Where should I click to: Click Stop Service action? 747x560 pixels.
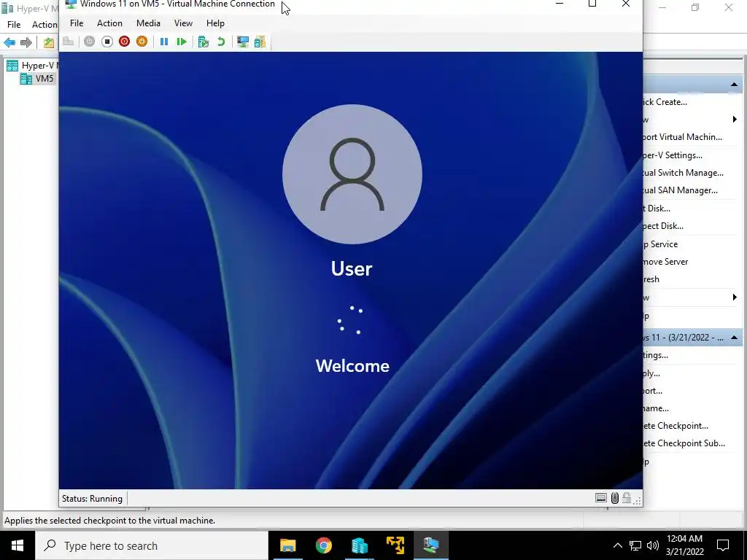660,244
